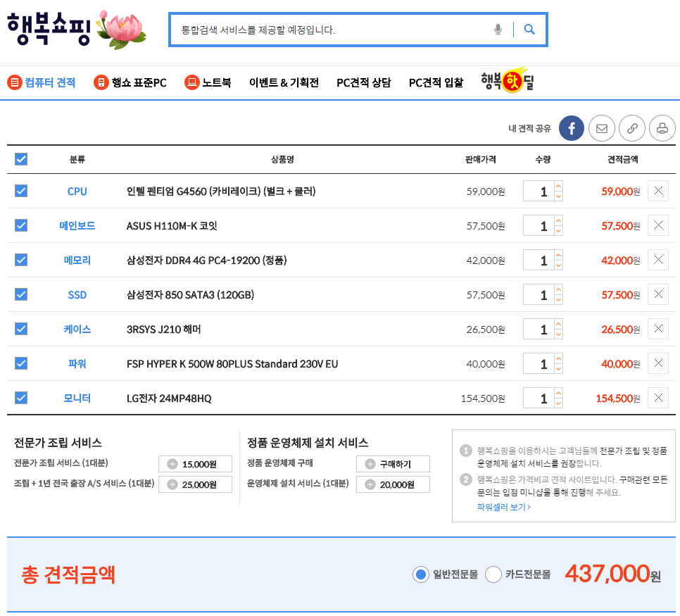Uncheck the SSD row checkbox
680x616 pixels.
click(x=21, y=294)
